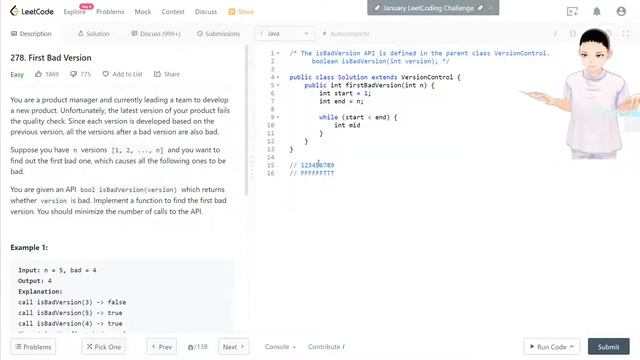This screenshot has width=640, height=360.
Task: Click the comment '// FFFFFFTTT'
Action: (x=312, y=173)
